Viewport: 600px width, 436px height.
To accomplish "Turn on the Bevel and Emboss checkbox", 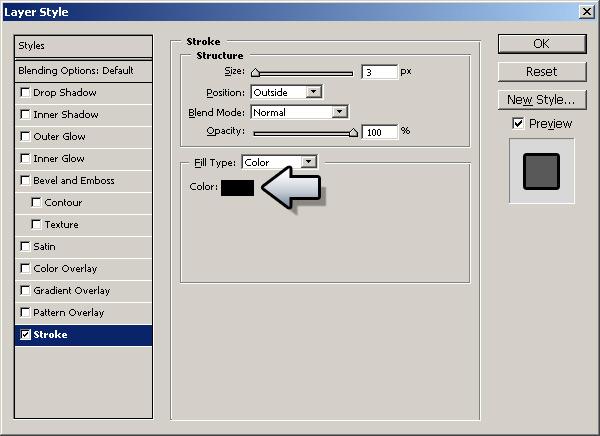I will click(25, 180).
